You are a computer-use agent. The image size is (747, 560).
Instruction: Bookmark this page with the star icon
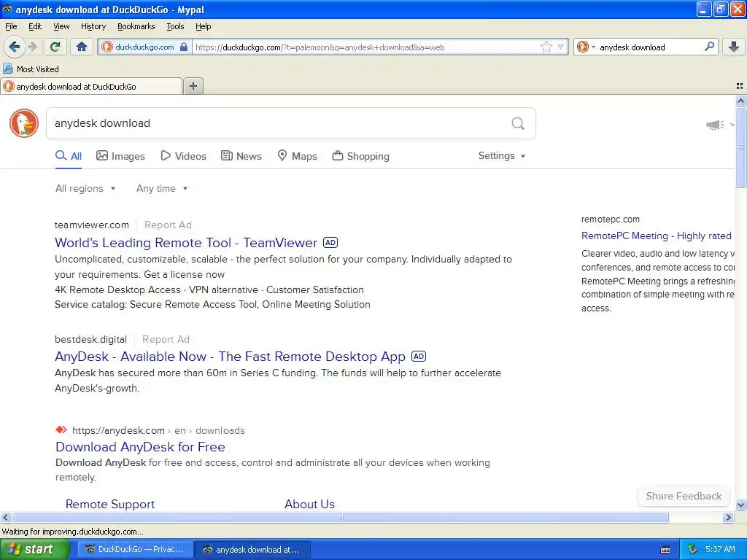pyautogui.click(x=546, y=47)
